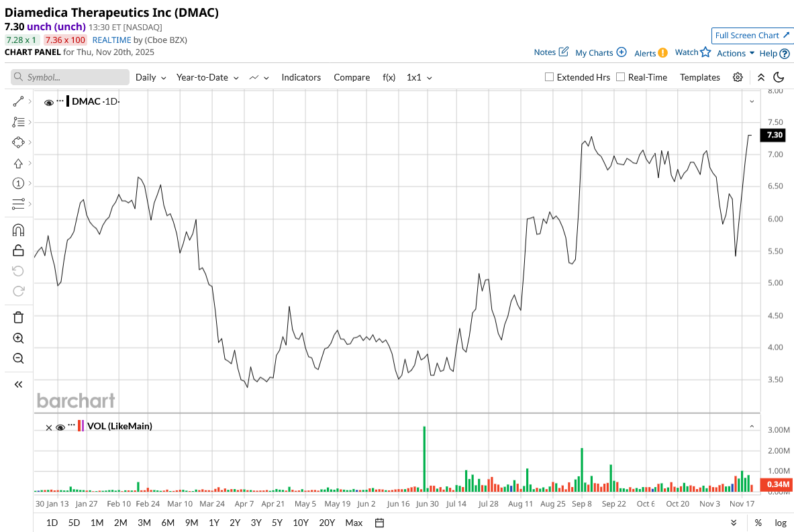Open the date range calendar icon
The image size is (794, 532).
(379, 523)
